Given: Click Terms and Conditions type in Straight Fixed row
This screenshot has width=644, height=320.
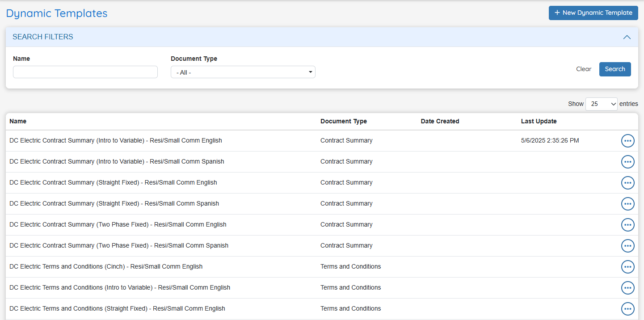Looking at the screenshot, I should [x=351, y=308].
